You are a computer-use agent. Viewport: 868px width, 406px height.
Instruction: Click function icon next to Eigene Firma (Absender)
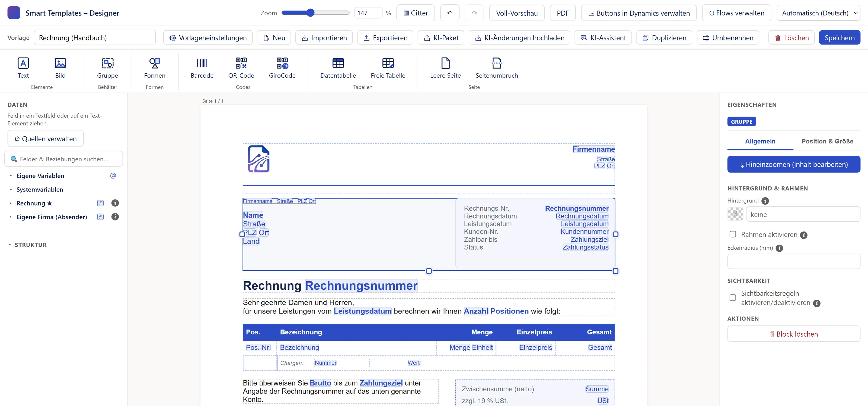pos(100,217)
